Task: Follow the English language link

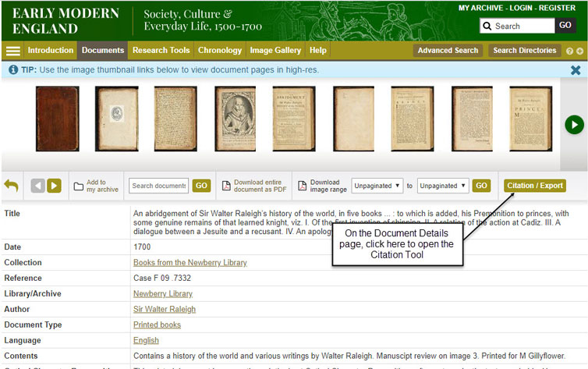Action: coord(146,340)
